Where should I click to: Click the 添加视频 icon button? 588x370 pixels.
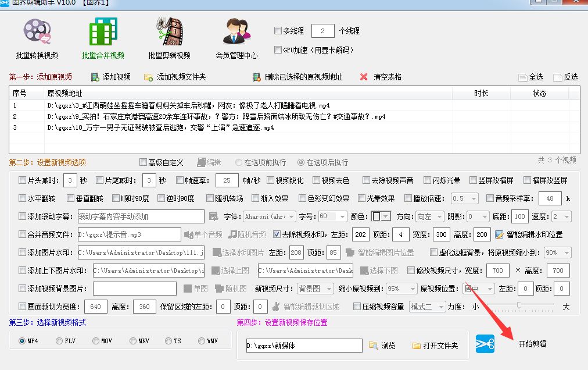pos(95,77)
